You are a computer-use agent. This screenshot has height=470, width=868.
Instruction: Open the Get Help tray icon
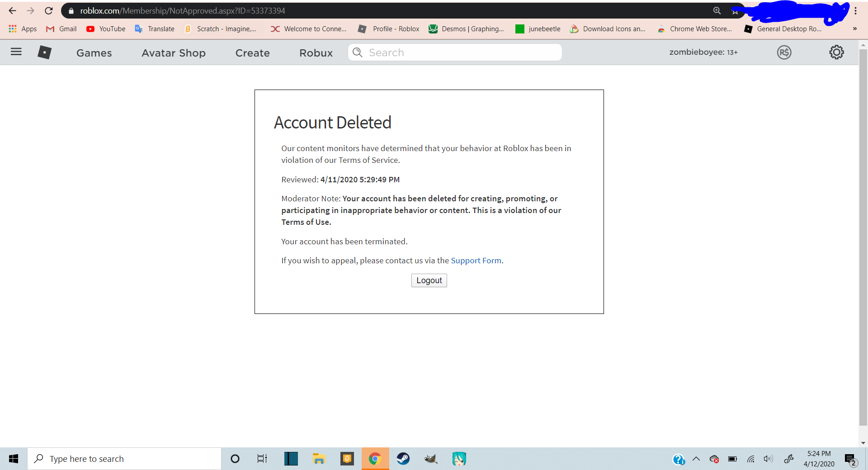tap(679, 459)
